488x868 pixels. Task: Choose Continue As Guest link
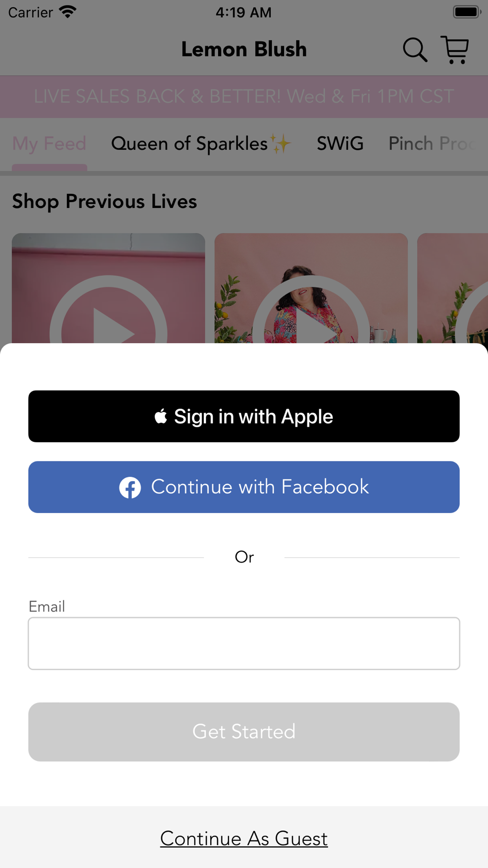pos(244,839)
